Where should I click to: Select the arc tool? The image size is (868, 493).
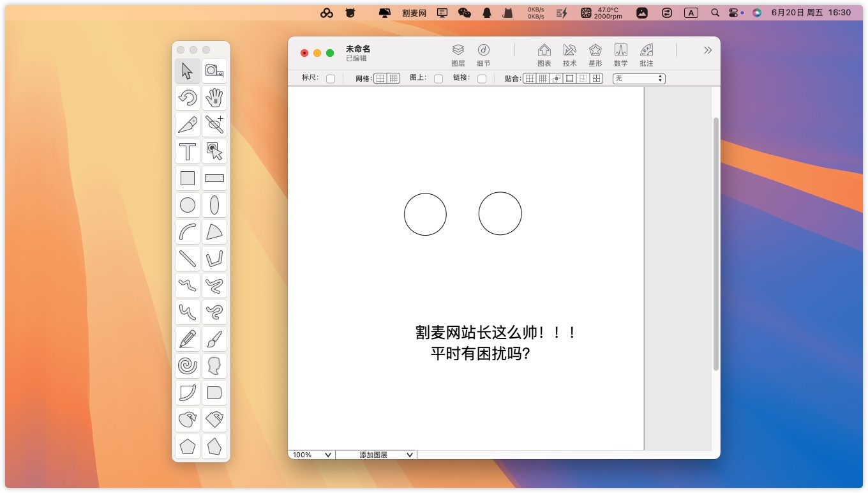tap(188, 232)
